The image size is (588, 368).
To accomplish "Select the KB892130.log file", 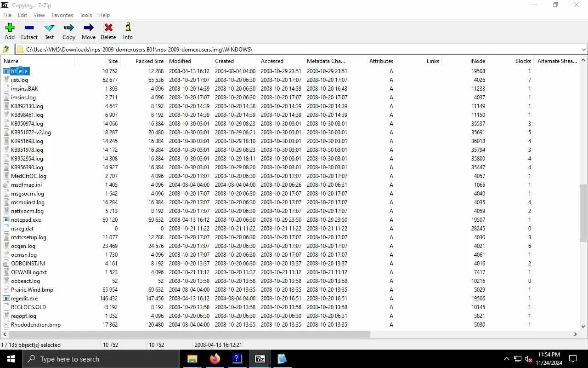I will (x=27, y=106).
